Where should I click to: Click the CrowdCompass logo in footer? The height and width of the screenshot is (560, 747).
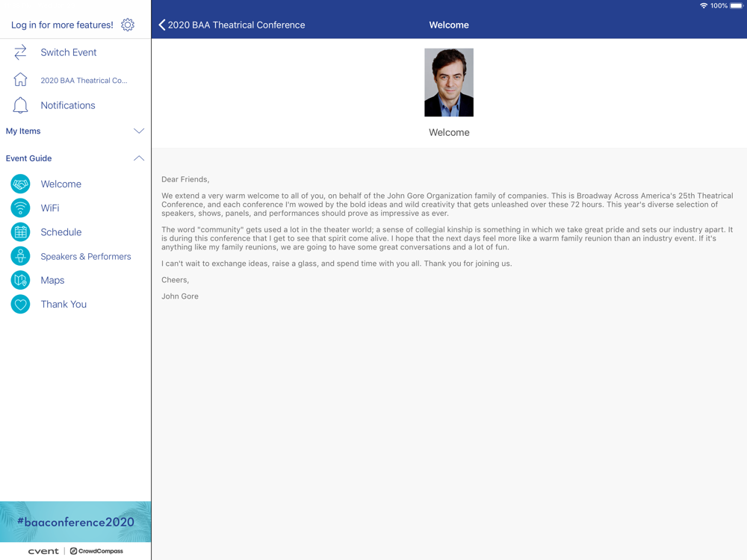click(96, 551)
